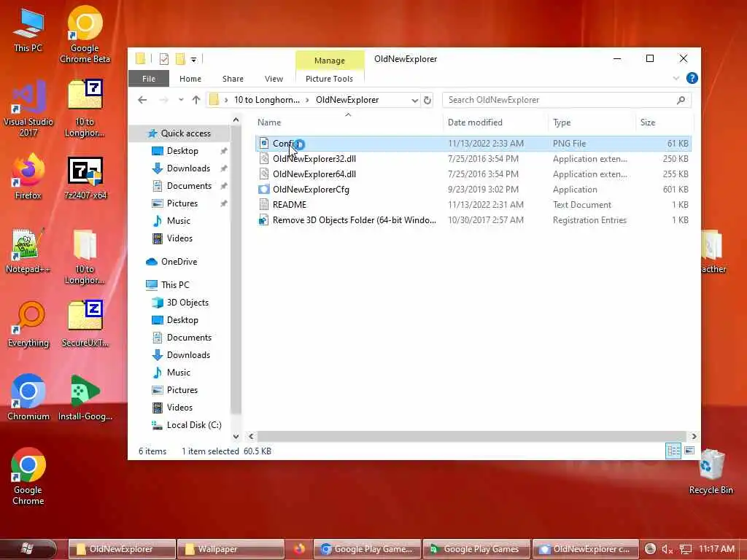Click the New Folder quick access toolbar icon

pos(180,59)
